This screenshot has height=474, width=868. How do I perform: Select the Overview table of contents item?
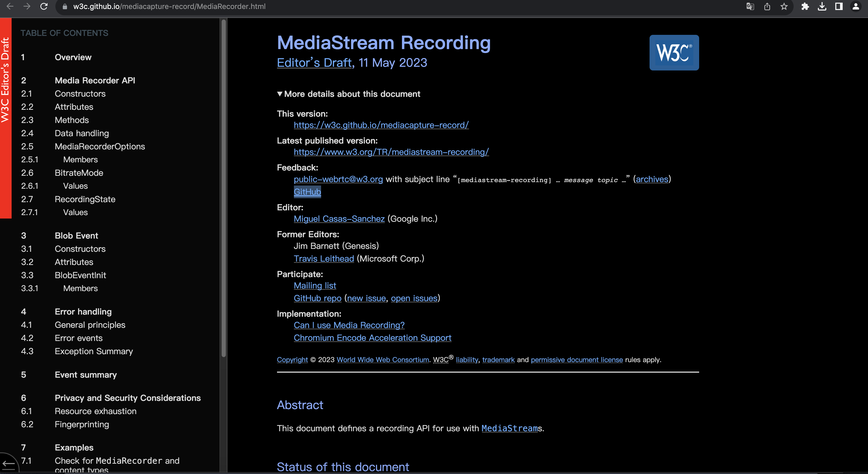[x=73, y=57]
